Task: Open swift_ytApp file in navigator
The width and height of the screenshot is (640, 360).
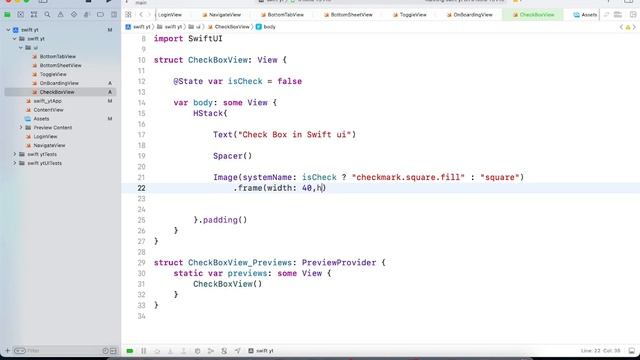Action: pyautogui.click(x=47, y=101)
